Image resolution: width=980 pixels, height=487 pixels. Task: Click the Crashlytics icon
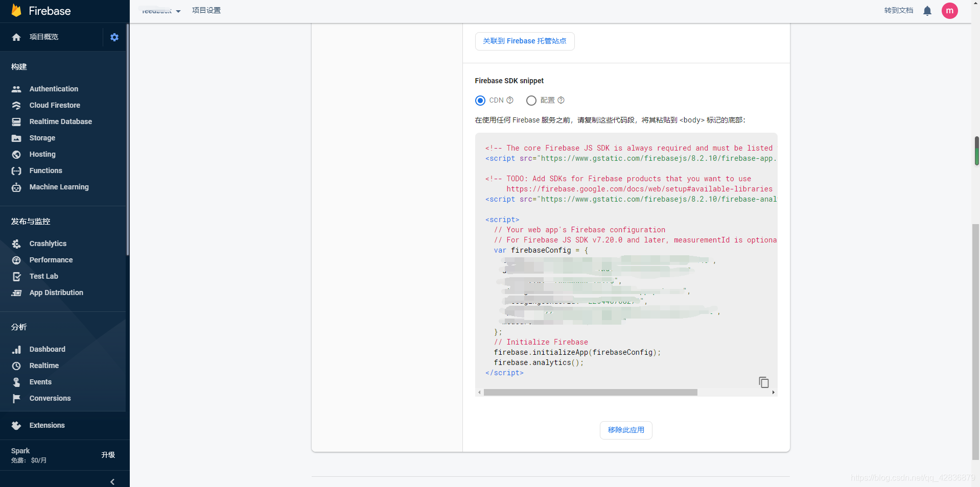pyautogui.click(x=16, y=243)
